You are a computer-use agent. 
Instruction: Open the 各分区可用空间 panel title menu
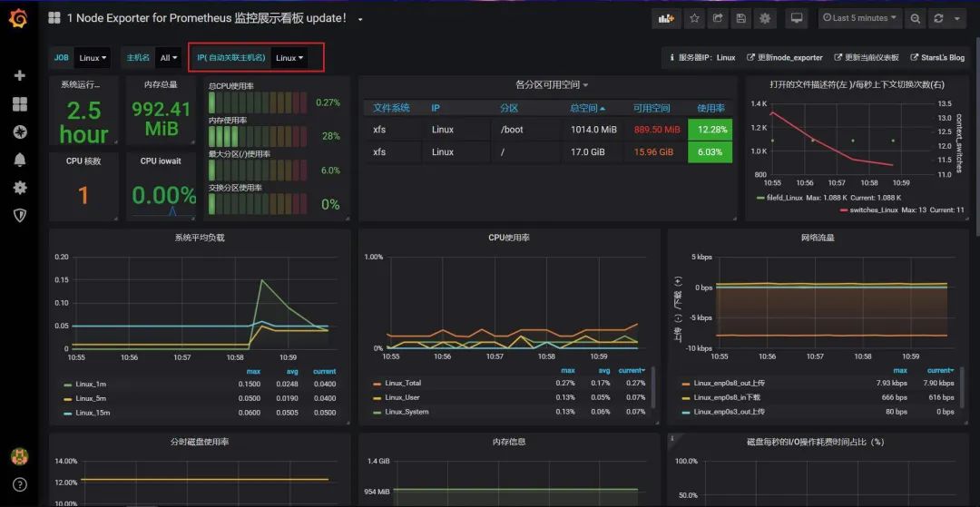pos(552,85)
